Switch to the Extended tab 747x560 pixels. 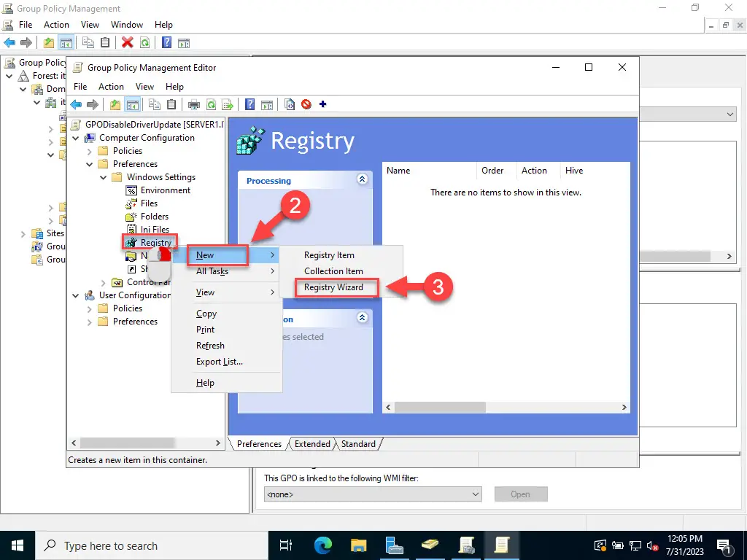(312, 444)
